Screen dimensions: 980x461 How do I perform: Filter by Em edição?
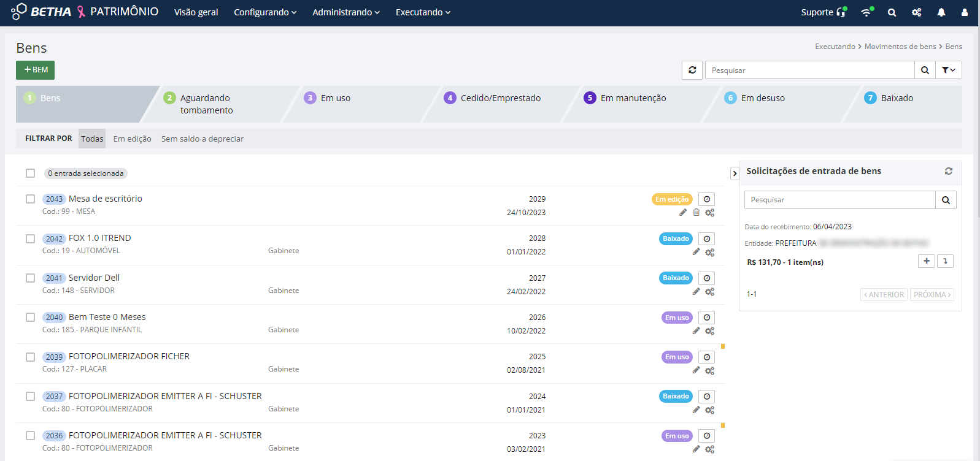(x=132, y=139)
